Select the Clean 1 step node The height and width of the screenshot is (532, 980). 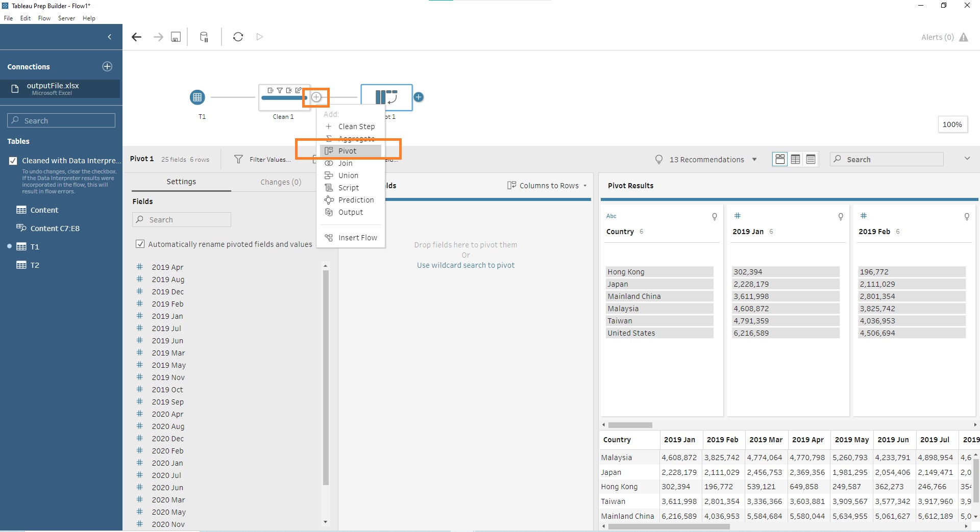(284, 97)
